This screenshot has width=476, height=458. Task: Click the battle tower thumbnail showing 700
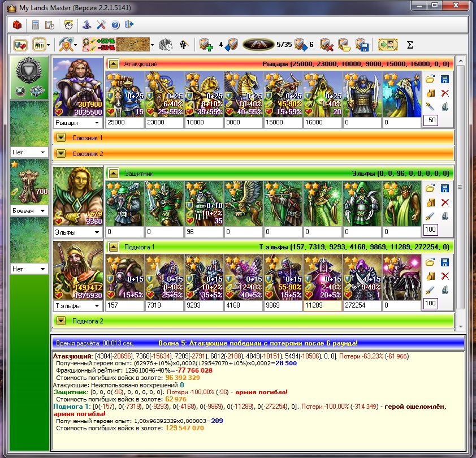pyautogui.click(x=29, y=182)
